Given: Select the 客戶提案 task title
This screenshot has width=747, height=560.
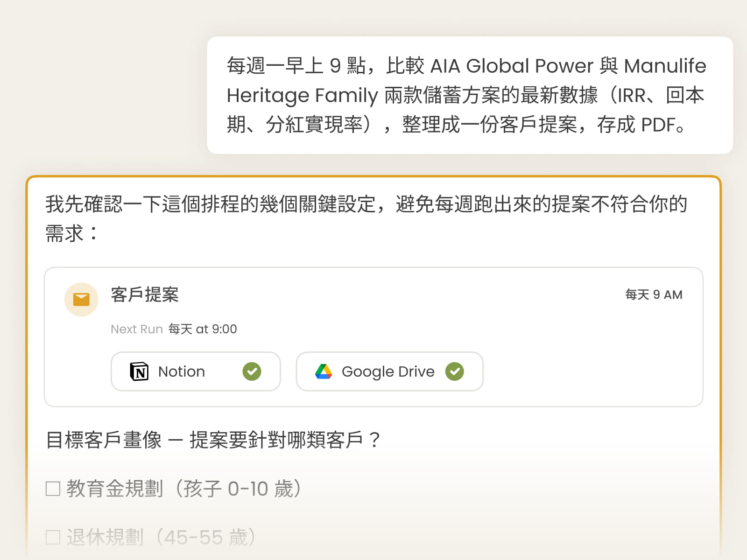Looking at the screenshot, I should [145, 295].
